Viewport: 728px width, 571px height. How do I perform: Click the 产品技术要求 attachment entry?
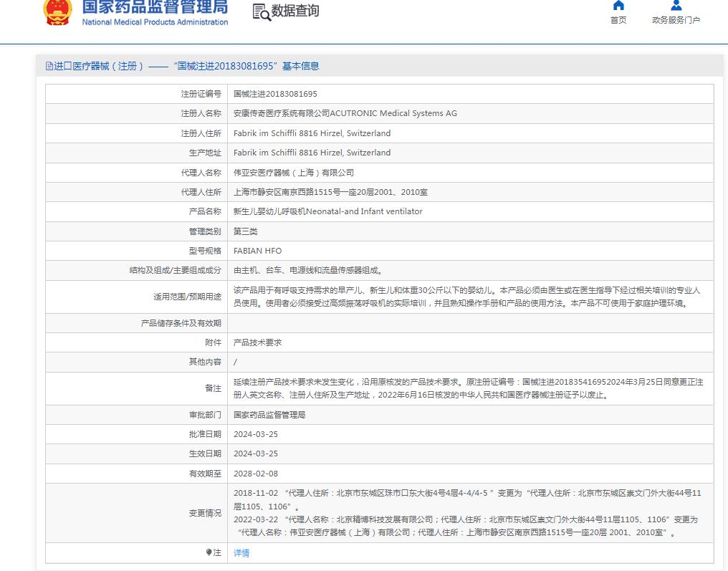click(x=257, y=342)
